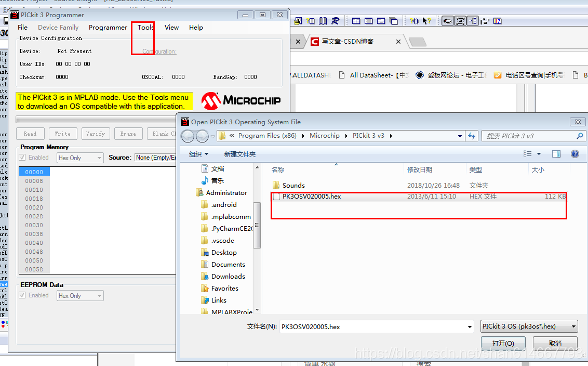Click Cancel (取消) button in file dialog
The image size is (588, 366).
555,343
